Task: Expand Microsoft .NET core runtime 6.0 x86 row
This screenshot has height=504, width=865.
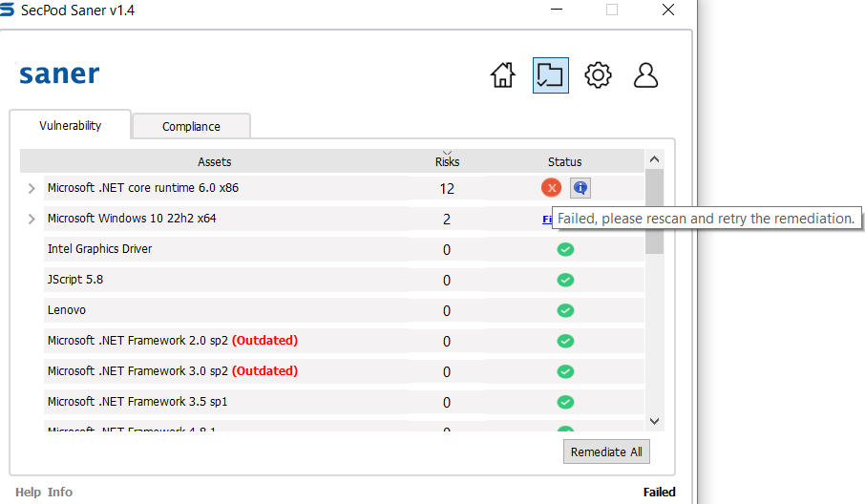Action: 32,188
